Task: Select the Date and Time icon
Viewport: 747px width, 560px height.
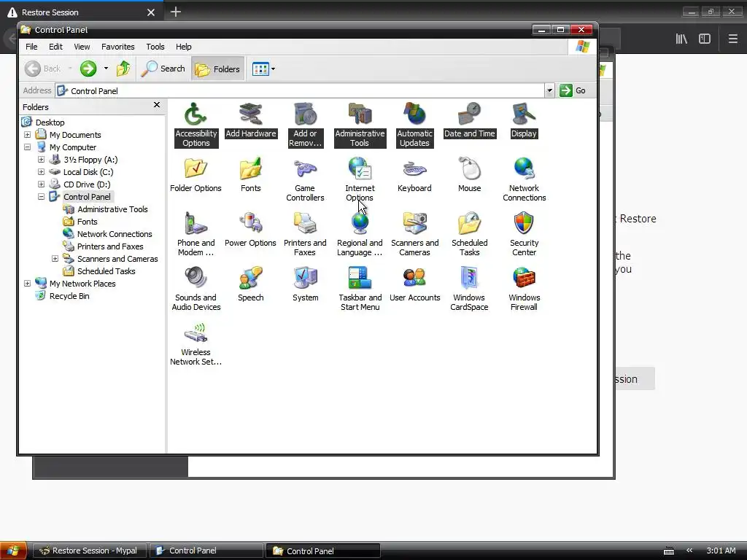Action: point(469,120)
